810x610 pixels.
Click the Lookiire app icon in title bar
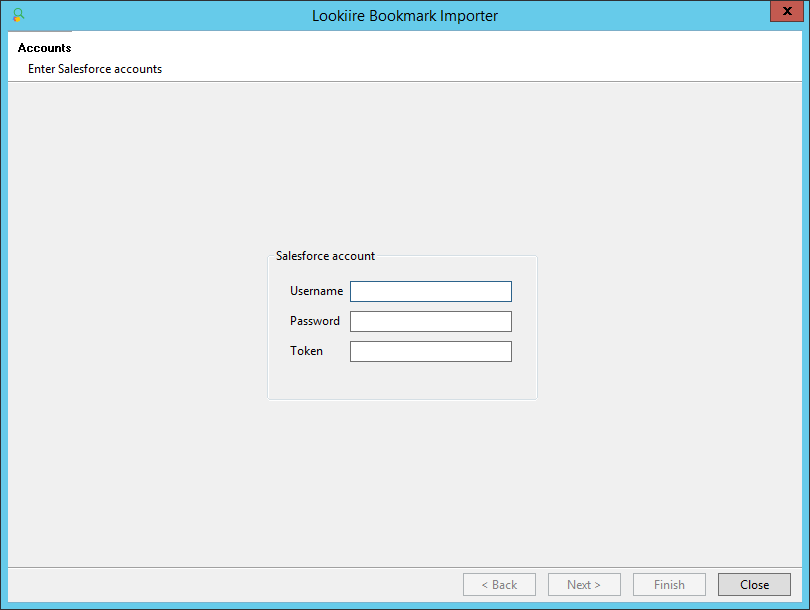coord(18,15)
